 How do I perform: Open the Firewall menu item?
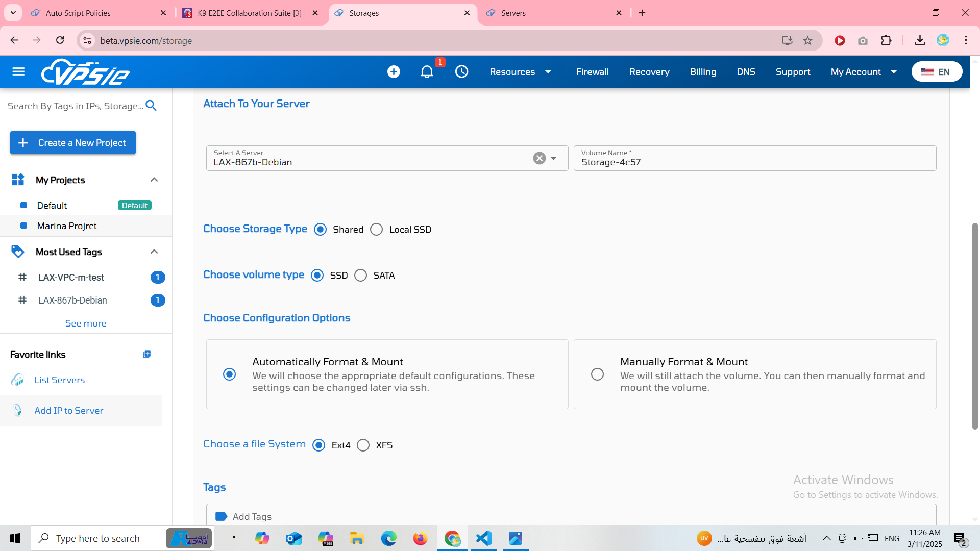(x=592, y=72)
